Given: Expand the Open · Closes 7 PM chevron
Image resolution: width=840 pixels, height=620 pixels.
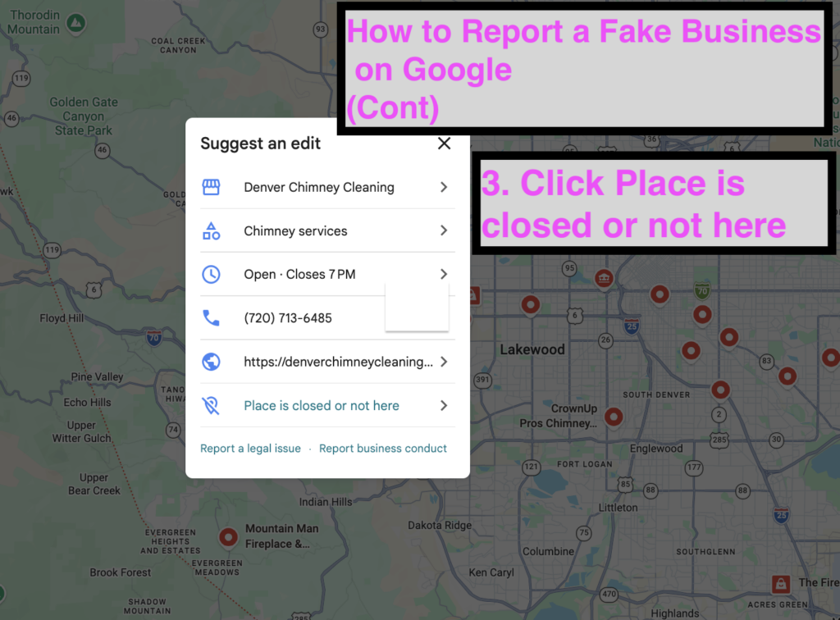Looking at the screenshot, I should (x=444, y=275).
